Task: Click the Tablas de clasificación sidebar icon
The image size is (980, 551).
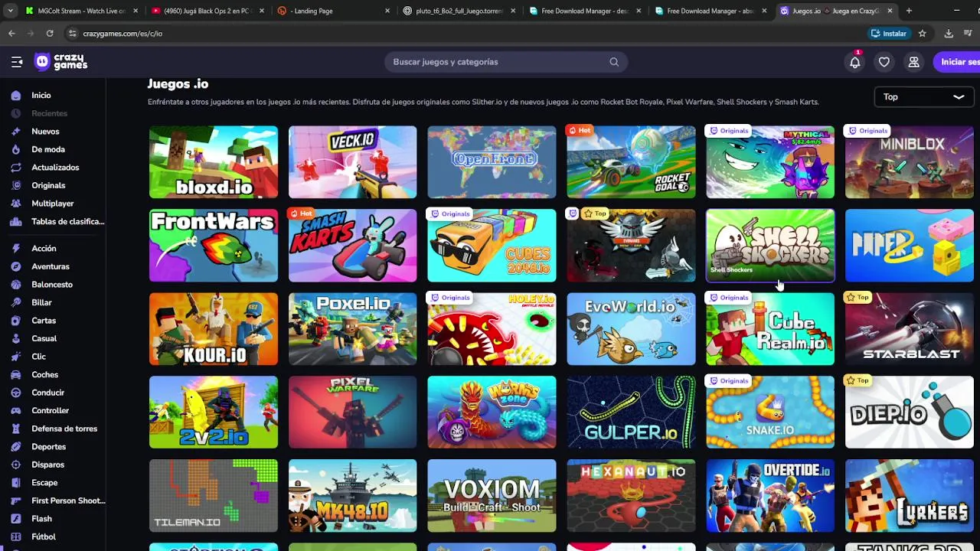Action: 15,221
